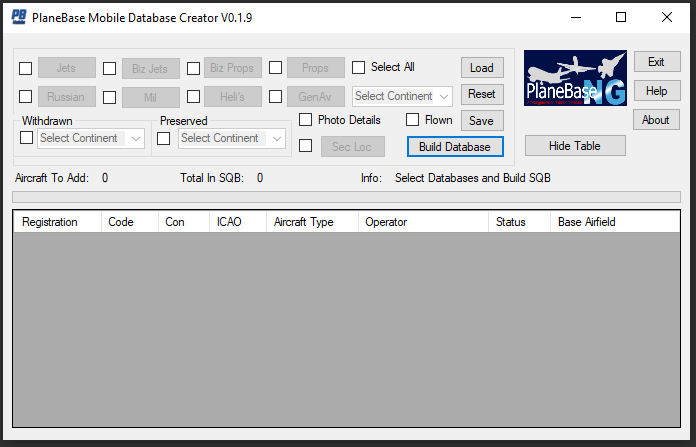Sort by the Registration column header
Viewport: 696px width, 447px height.
(x=57, y=222)
